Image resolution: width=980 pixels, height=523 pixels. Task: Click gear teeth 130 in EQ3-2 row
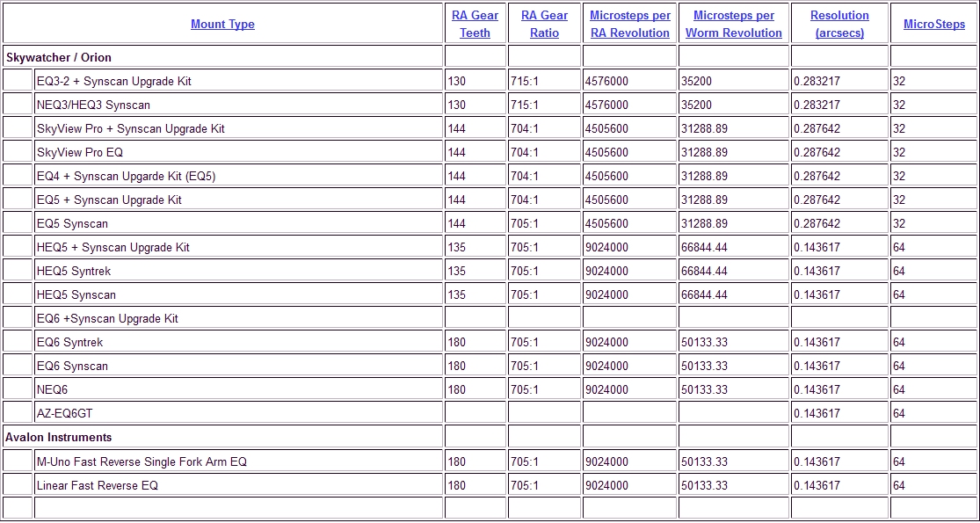point(457,81)
